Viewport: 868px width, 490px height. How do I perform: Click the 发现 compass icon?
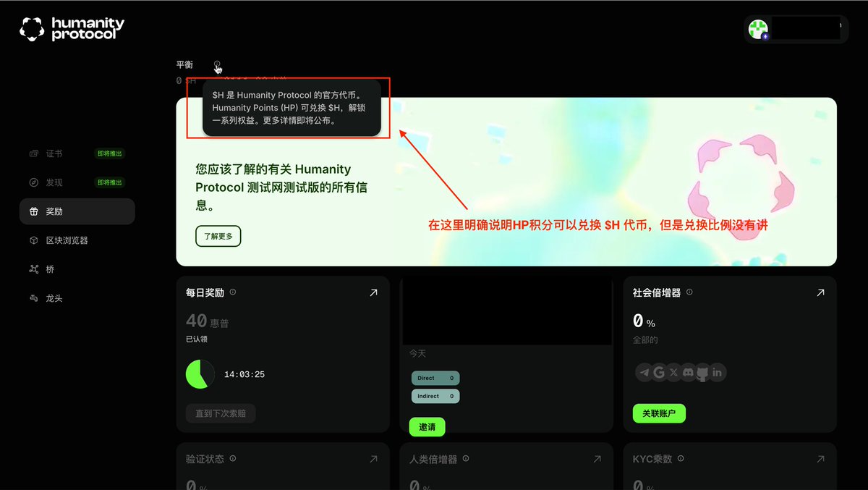pyautogui.click(x=33, y=182)
